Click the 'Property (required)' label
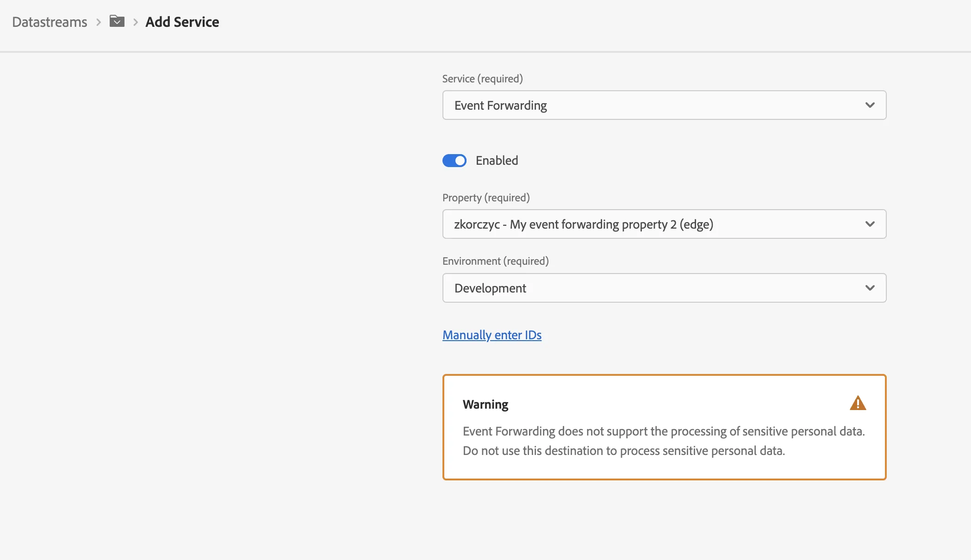The image size is (971, 560). 486,198
